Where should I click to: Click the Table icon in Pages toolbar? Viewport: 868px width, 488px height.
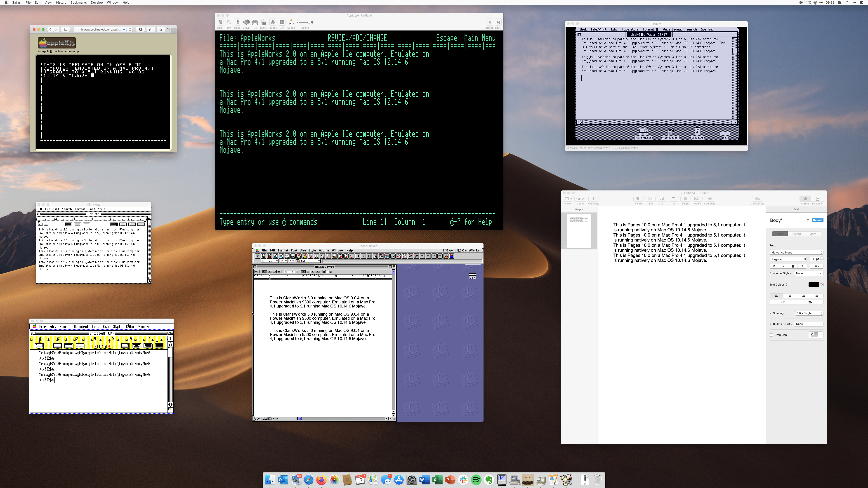pos(650,199)
